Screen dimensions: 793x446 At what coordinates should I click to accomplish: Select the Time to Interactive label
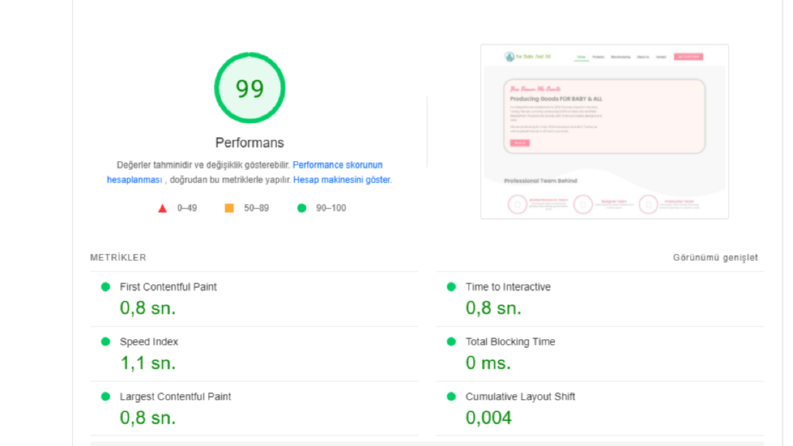coord(508,287)
